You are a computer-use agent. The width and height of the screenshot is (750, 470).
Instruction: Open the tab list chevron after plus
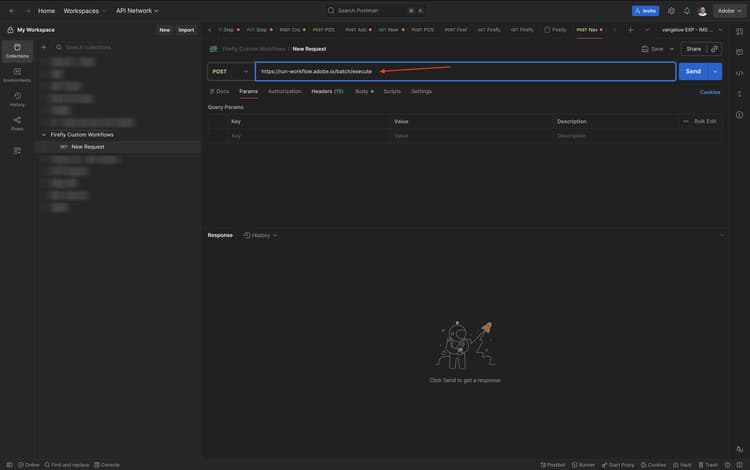pos(647,30)
